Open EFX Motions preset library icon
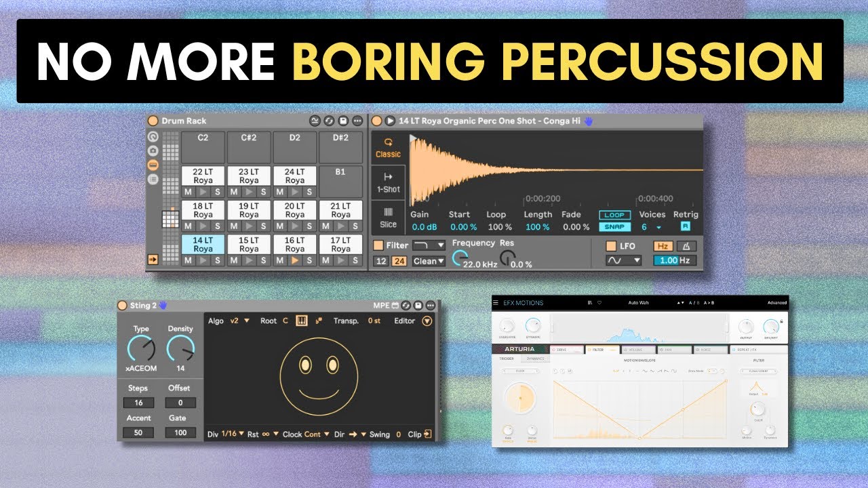 [x=589, y=302]
